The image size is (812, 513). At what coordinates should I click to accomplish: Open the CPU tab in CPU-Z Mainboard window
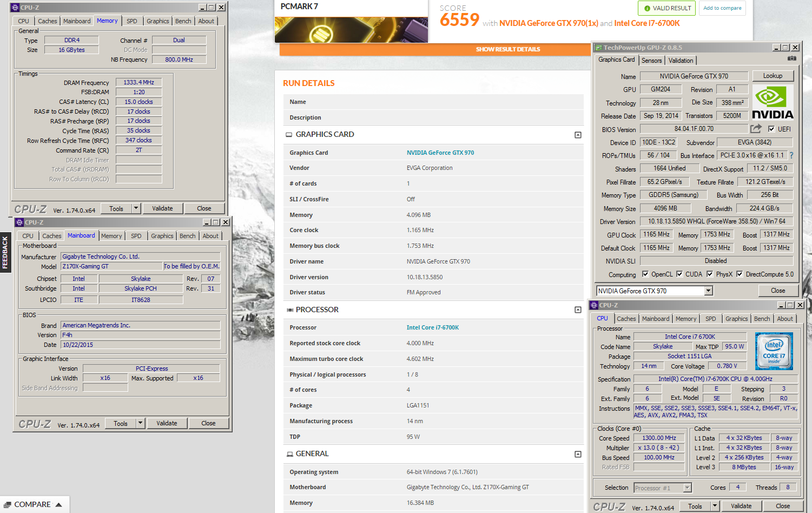(x=28, y=236)
